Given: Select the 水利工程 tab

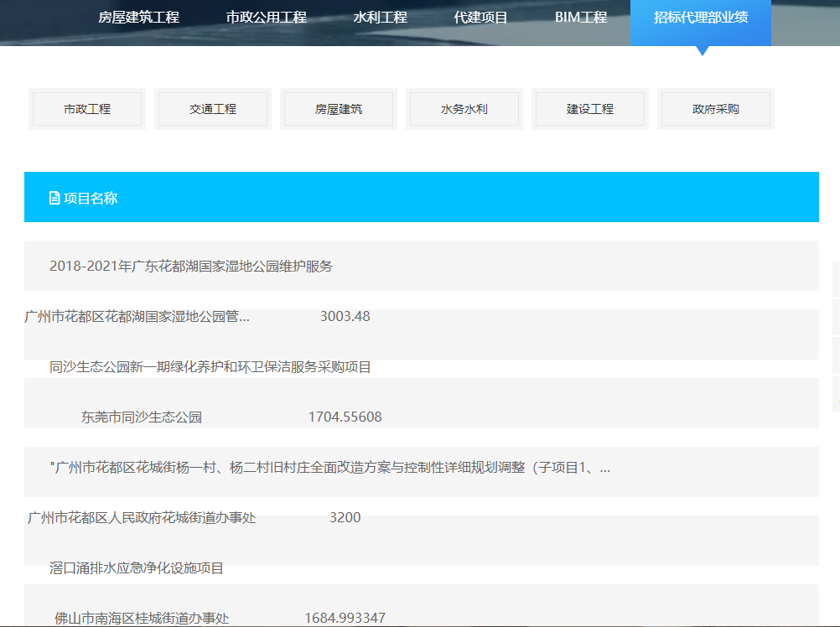Looking at the screenshot, I should [380, 18].
